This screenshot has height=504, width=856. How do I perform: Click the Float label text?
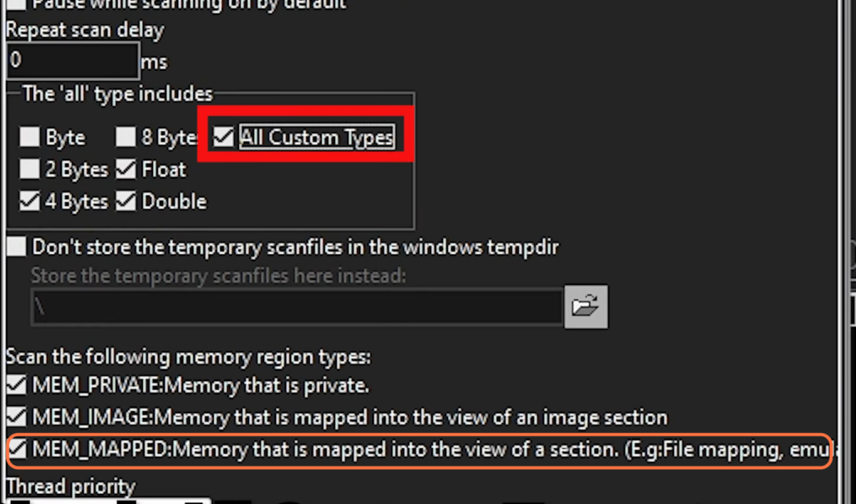(x=164, y=170)
